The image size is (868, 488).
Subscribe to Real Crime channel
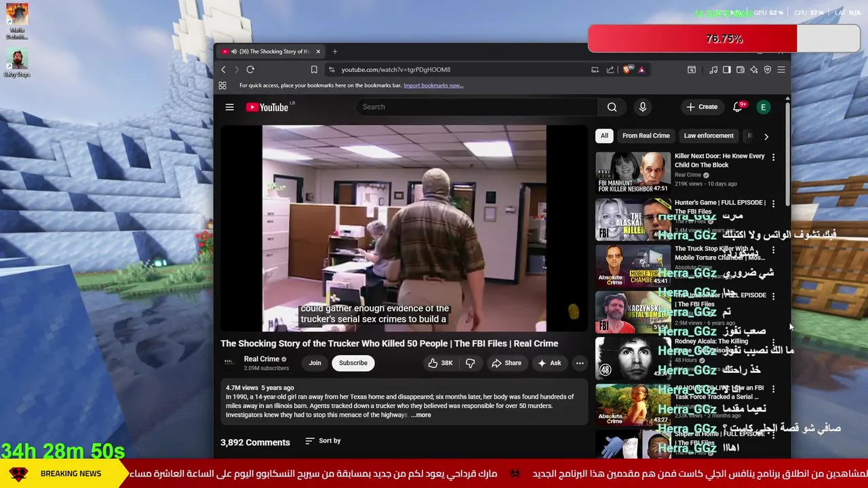pos(353,363)
